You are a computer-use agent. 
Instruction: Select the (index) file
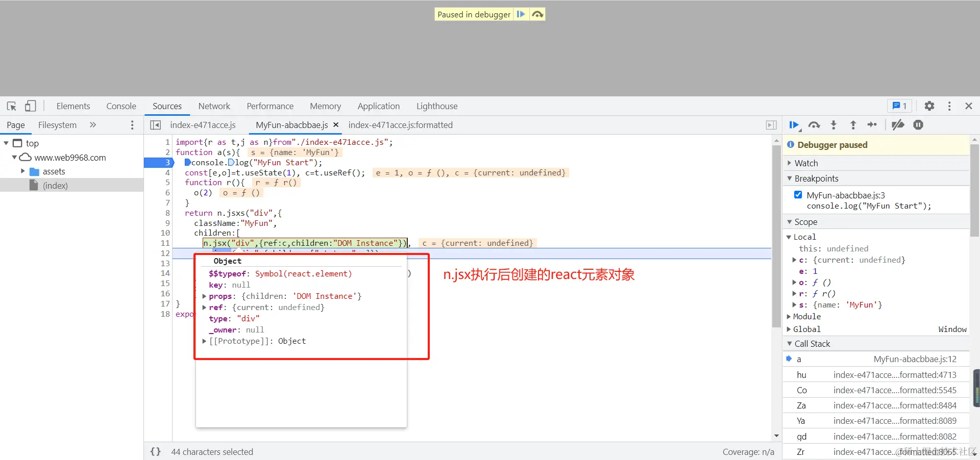55,186
